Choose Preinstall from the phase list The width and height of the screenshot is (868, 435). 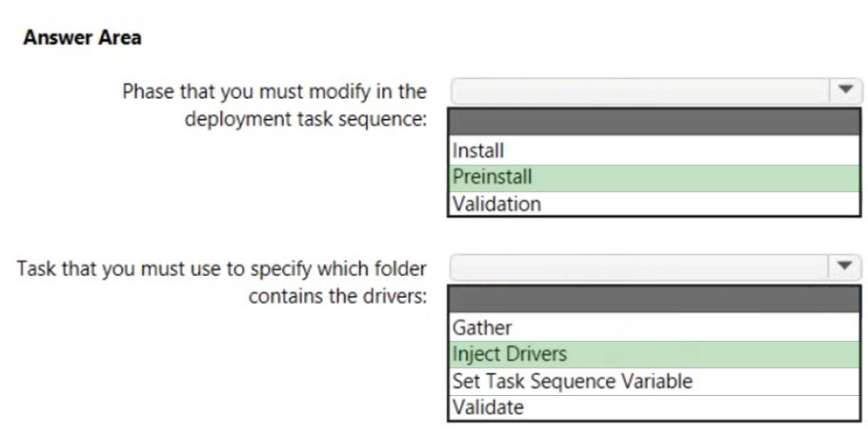[x=655, y=177]
